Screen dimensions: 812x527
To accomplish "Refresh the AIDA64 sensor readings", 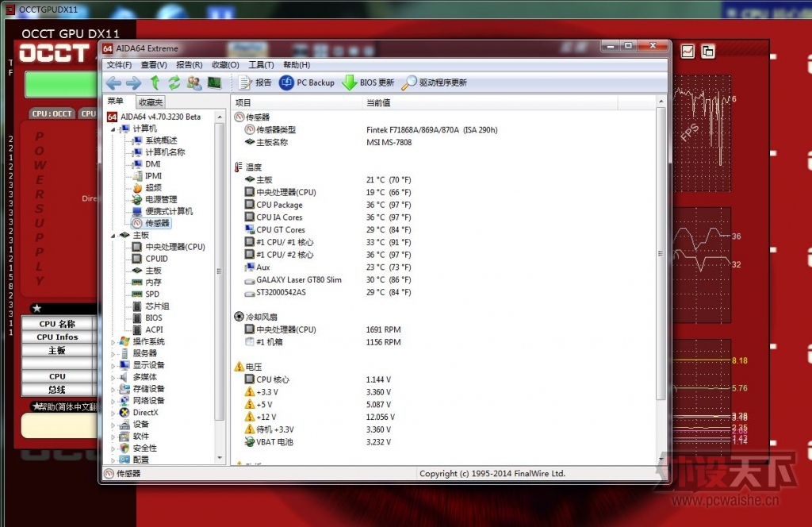I will (x=174, y=83).
